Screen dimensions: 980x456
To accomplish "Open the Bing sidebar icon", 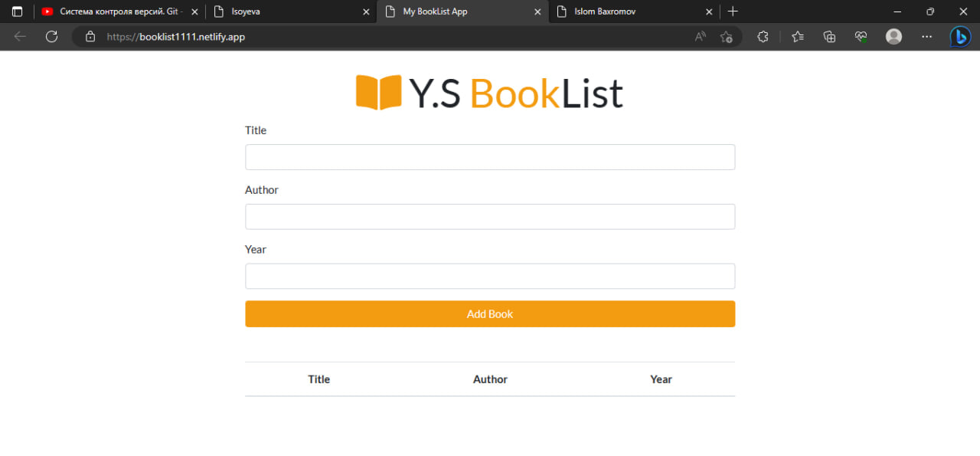I will coord(961,36).
